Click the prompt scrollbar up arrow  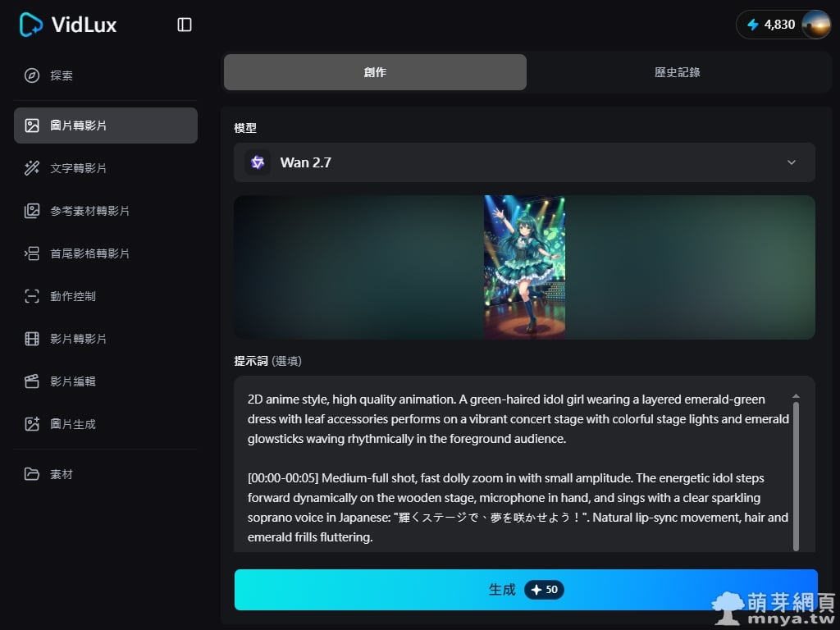pyautogui.click(x=796, y=396)
